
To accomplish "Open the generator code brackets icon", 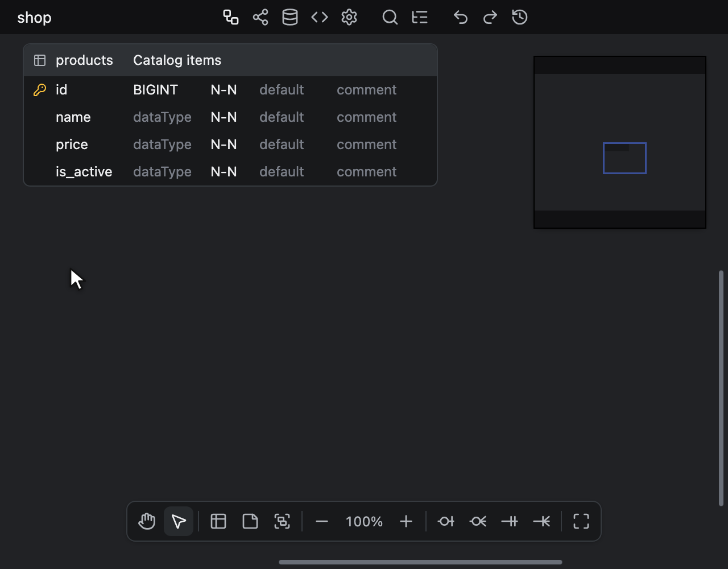I will point(320,17).
